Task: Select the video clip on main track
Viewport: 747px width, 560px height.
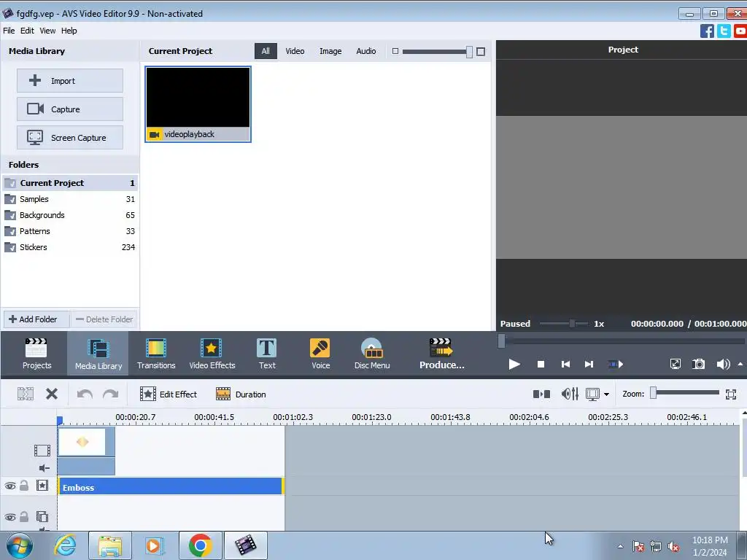Action: [86, 450]
